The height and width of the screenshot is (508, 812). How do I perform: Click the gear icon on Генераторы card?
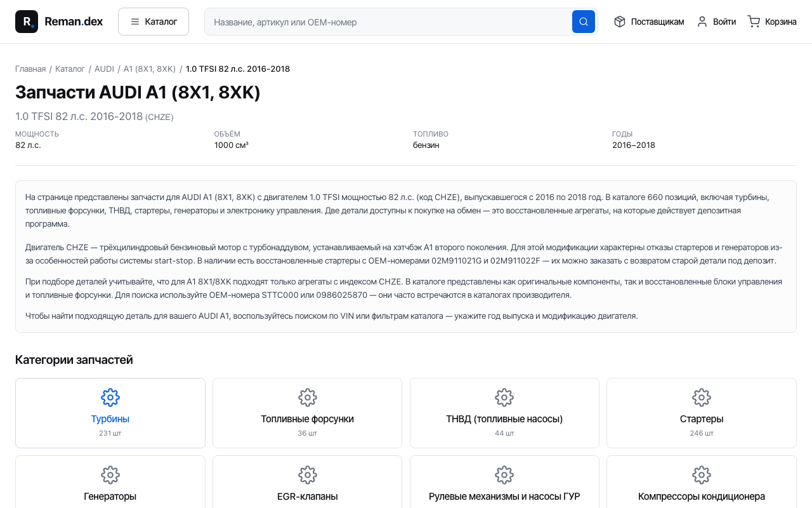point(110,475)
